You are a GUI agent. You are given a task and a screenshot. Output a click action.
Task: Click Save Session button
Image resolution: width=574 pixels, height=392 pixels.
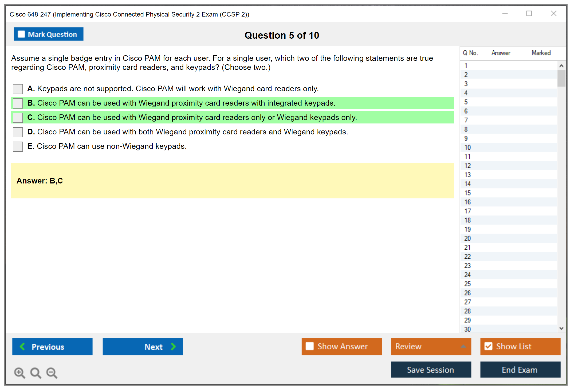431,370
